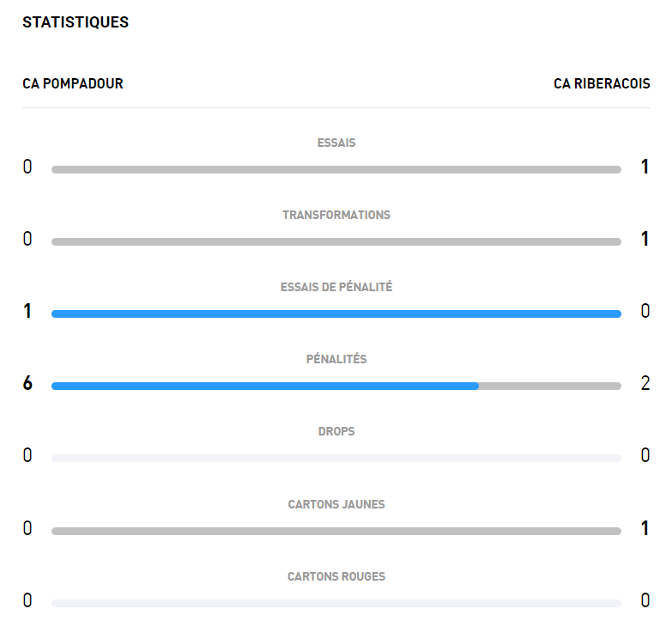Viewport: 672px width, 627px height.
Task: Click the CARTONS JAUNES progress bar
Action: (336, 532)
